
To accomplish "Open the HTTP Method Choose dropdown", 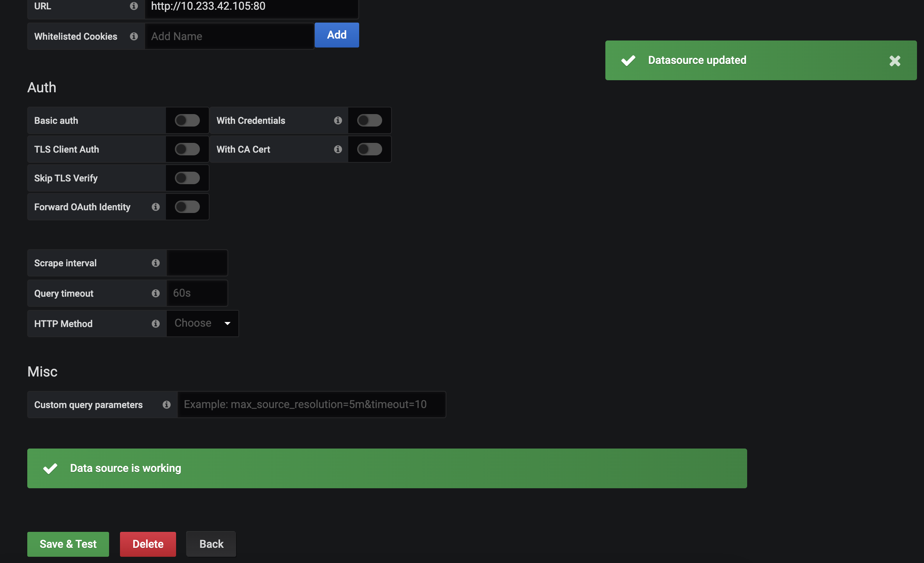I will (202, 323).
